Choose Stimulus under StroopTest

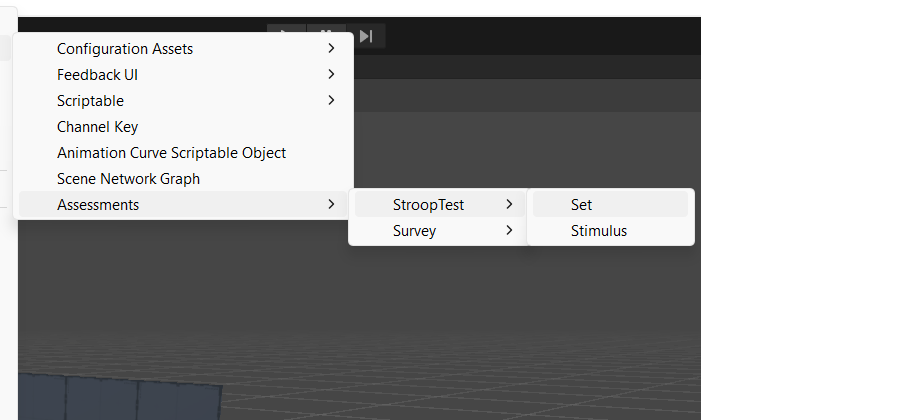tap(610, 231)
